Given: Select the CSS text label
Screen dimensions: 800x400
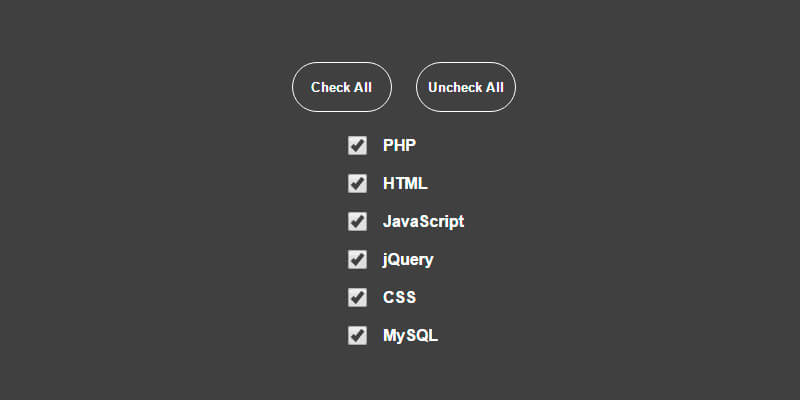Looking at the screenshot, I should [399, 298].
